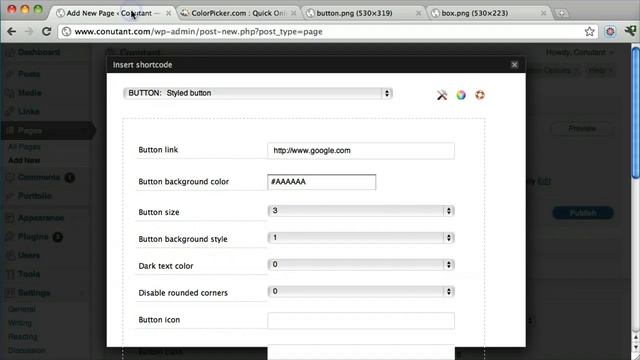The height and width of the screenshot is (360, 640).
Task: Go forward using browser forward arrow
Action: click(x=29, y=31)
